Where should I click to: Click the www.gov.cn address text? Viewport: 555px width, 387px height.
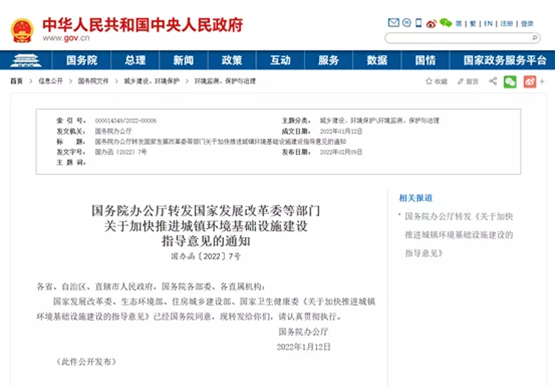[x=66, y=38]
